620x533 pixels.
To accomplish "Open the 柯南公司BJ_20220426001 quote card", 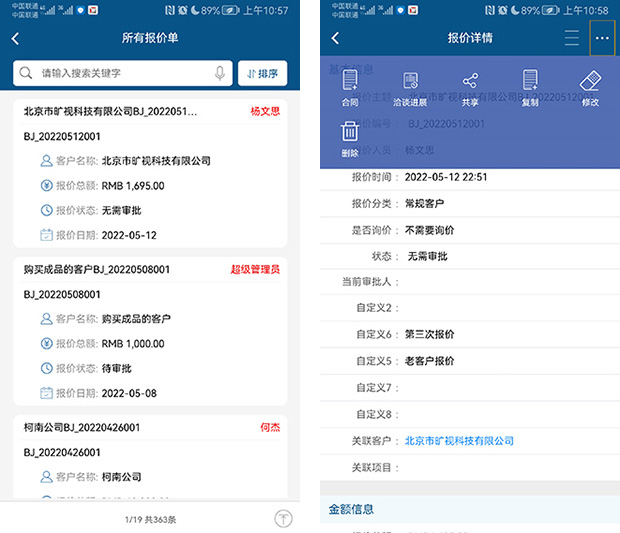I will [x=150, y=457].
